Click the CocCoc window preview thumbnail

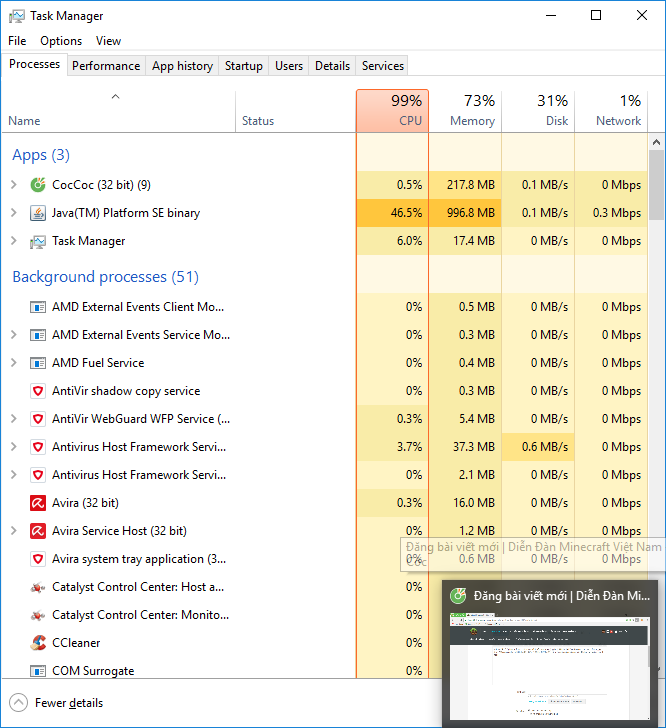tap(551, 665)
